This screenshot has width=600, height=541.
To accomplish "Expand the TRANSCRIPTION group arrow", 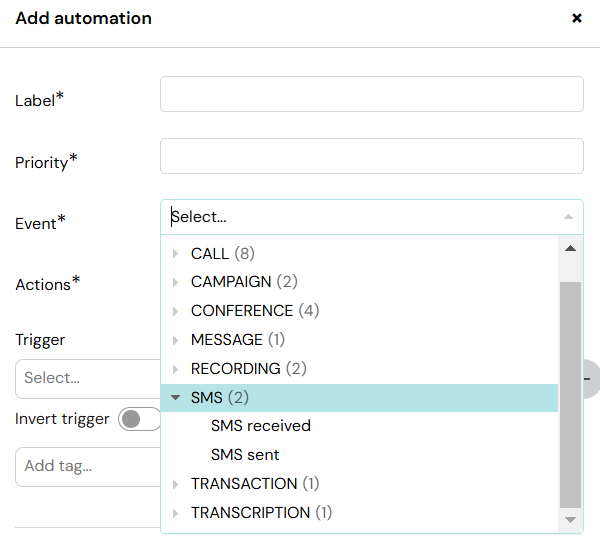I will [x=175, y=513].
